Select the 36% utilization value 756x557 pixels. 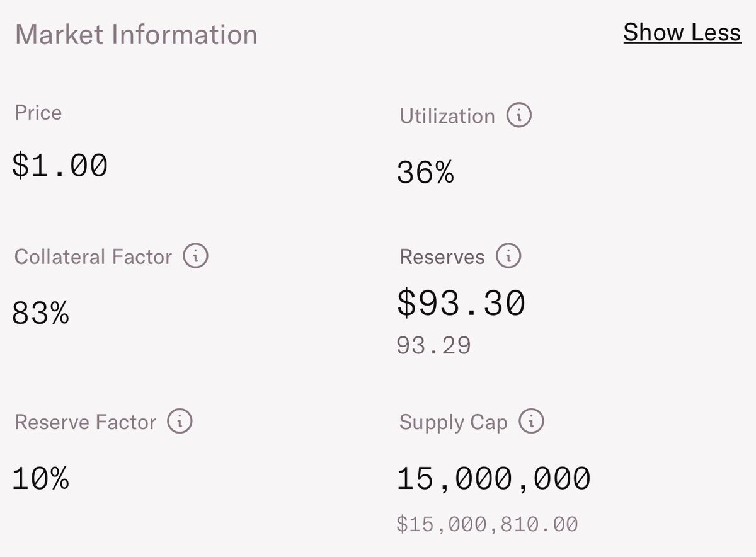(425, 173)
